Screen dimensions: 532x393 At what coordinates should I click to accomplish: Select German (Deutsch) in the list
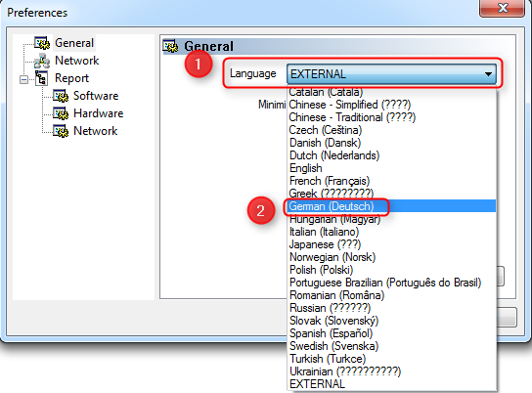391,206
